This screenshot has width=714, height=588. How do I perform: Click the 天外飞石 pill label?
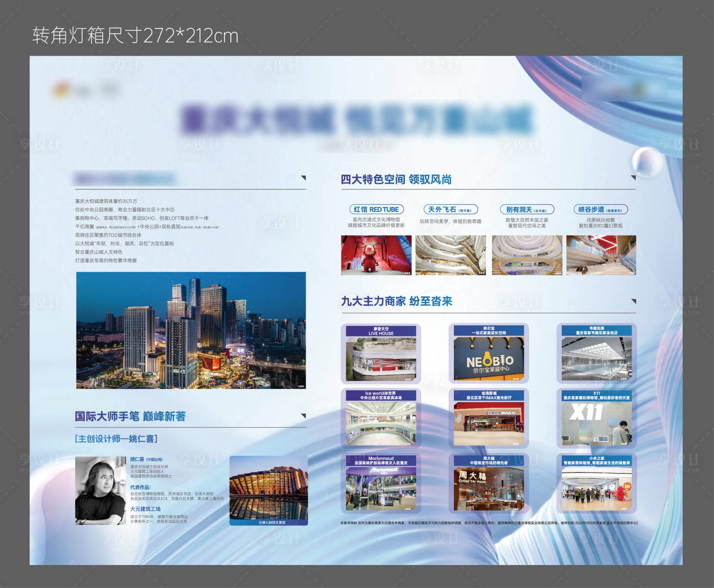click(x=450, y=209)
